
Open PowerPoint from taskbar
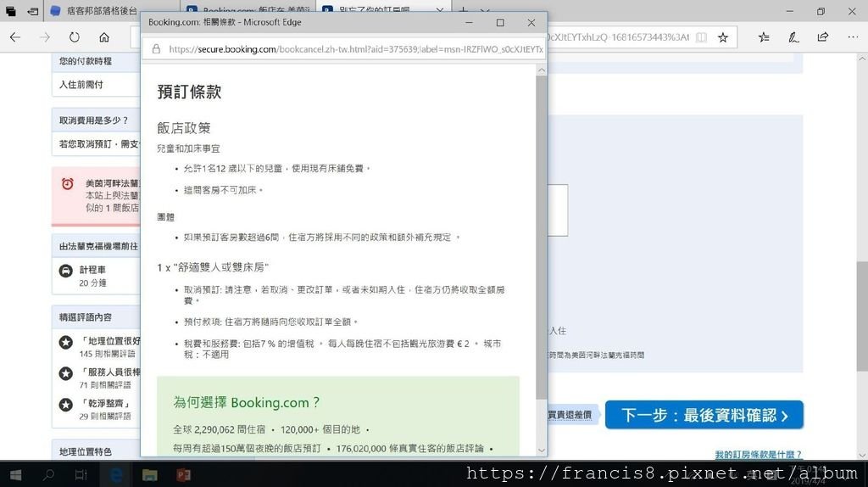pyautogui.click(x=183, y=475)
